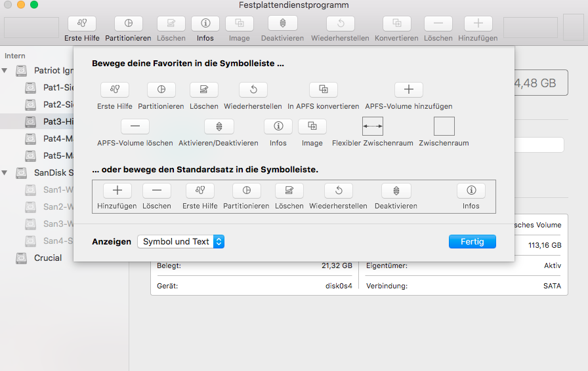Click the Partitionieren icon in the favorites palette
Viewport: 588px width, 371px height.
pos(161,90)
